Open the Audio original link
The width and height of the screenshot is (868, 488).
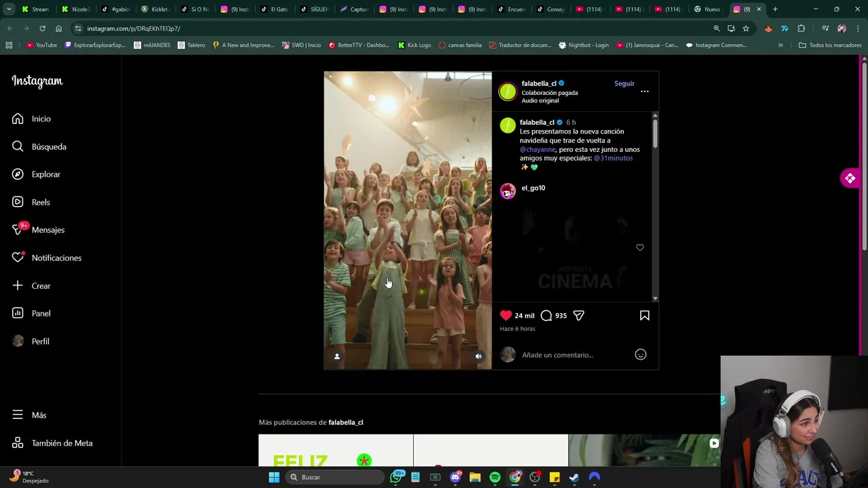coord(540,100)
